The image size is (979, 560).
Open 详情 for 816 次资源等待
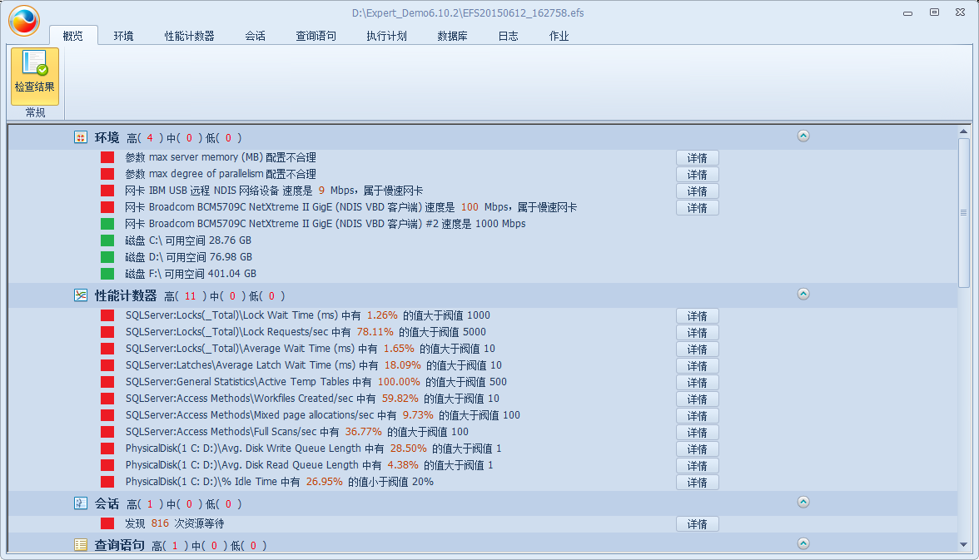[698, 523]
